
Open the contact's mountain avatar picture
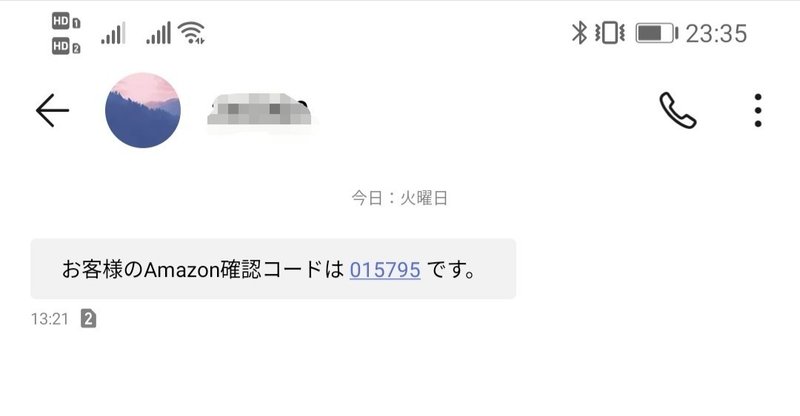click(143, 110)
